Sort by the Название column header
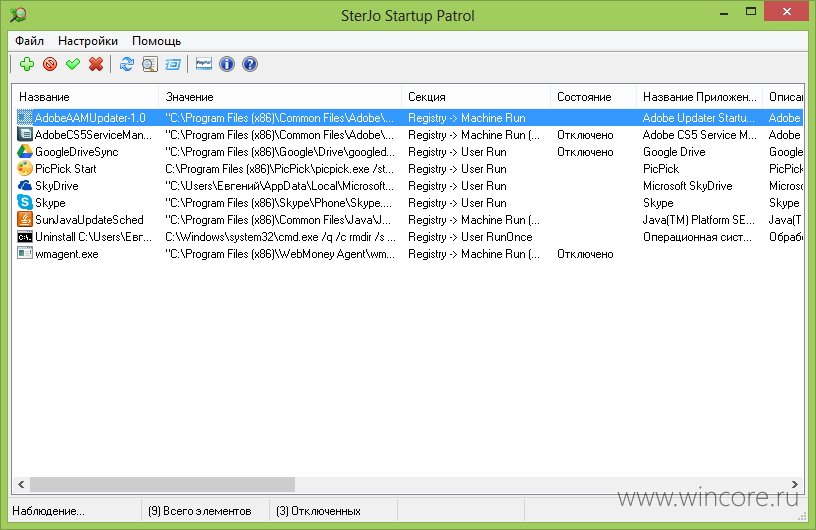The height and width of the screenshot is (530, 816). (85, 97)
